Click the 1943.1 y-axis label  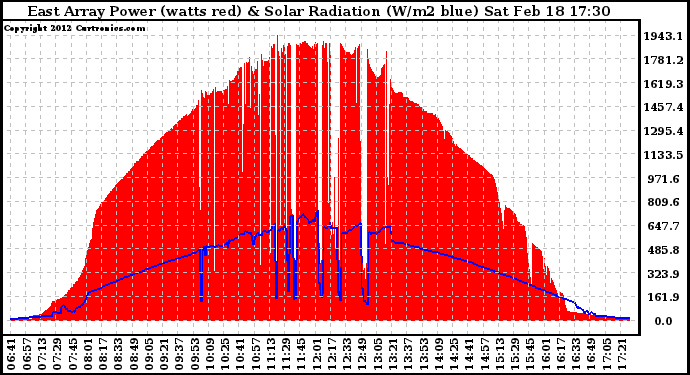[664, 36]
